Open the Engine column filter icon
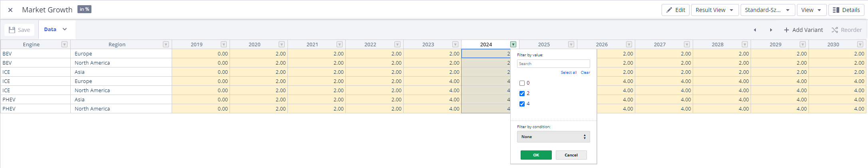868x168 pixels. click(x=64, y=44)
